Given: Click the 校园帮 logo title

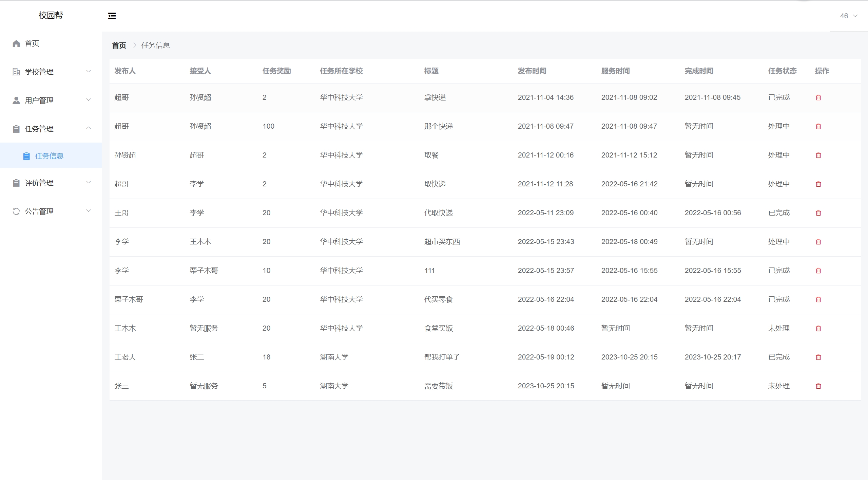Looking at the screenshot, I should pyautogui.click(x=51, y=15).
